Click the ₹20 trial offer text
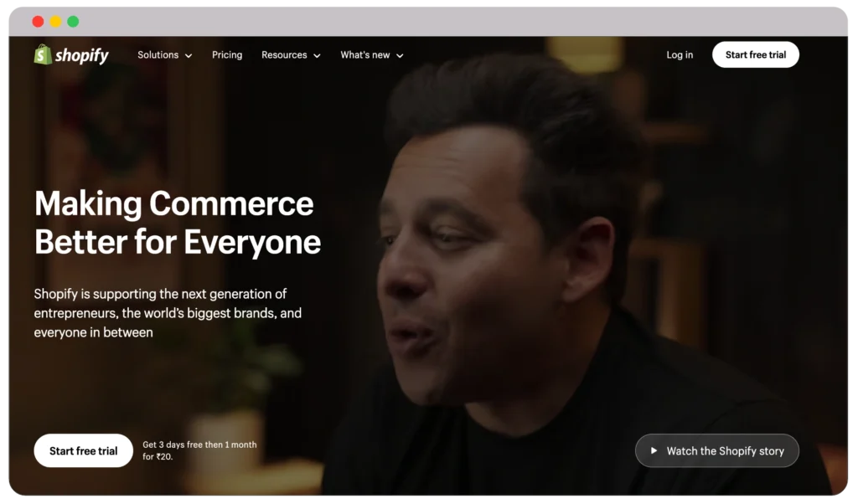Viewport: 858px width, 504px height. (x=200, y=450)
